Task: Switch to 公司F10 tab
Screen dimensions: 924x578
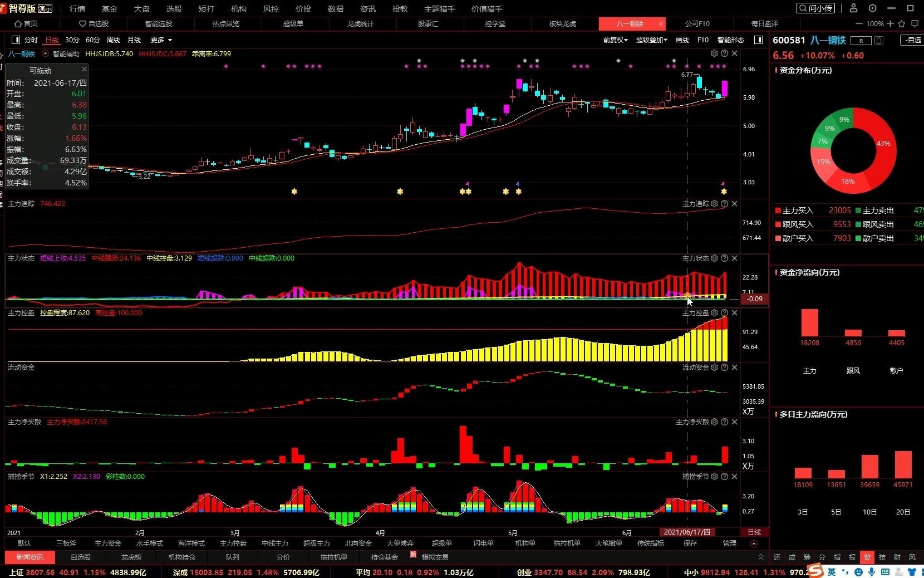Action: click(x=697, y=24)
